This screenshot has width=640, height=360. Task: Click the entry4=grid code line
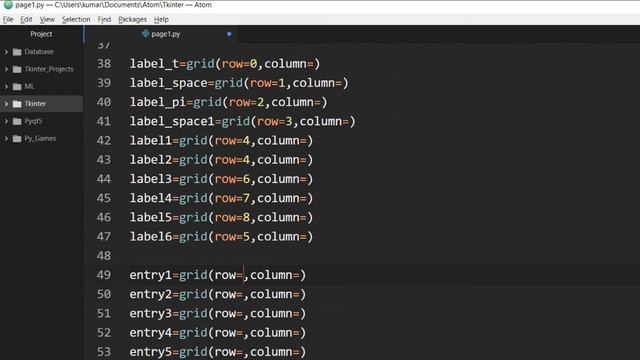(218, 333)
